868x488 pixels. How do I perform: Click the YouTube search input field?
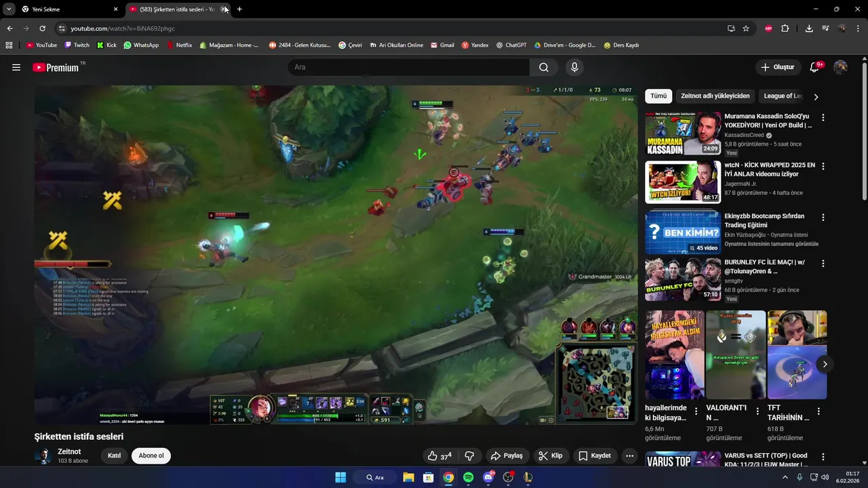[x=408, y=67]
